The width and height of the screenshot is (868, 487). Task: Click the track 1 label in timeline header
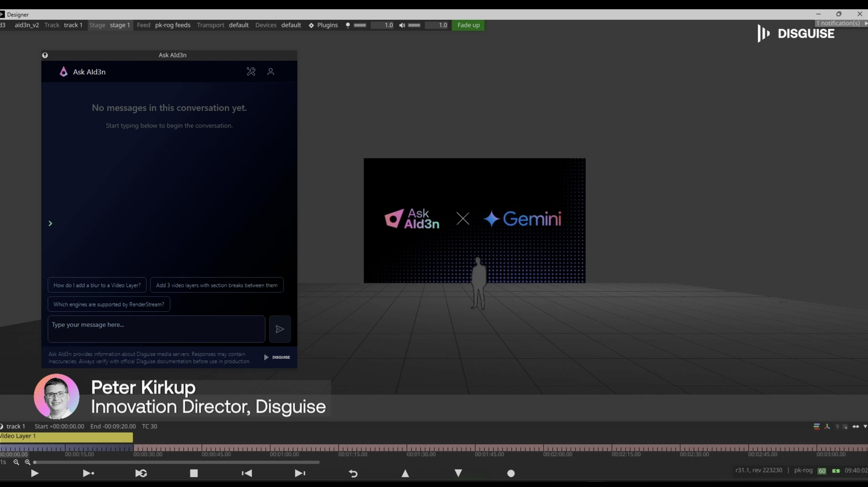tap(15, 426)
